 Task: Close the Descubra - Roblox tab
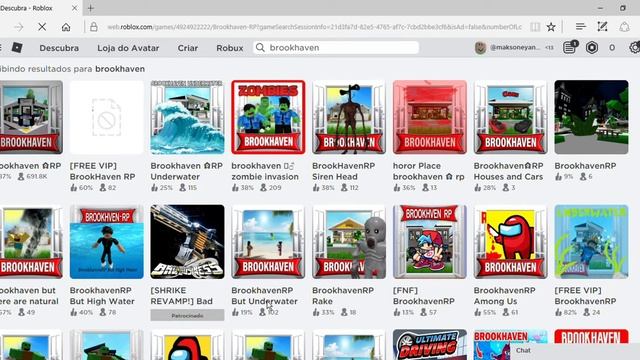point(74,8)
